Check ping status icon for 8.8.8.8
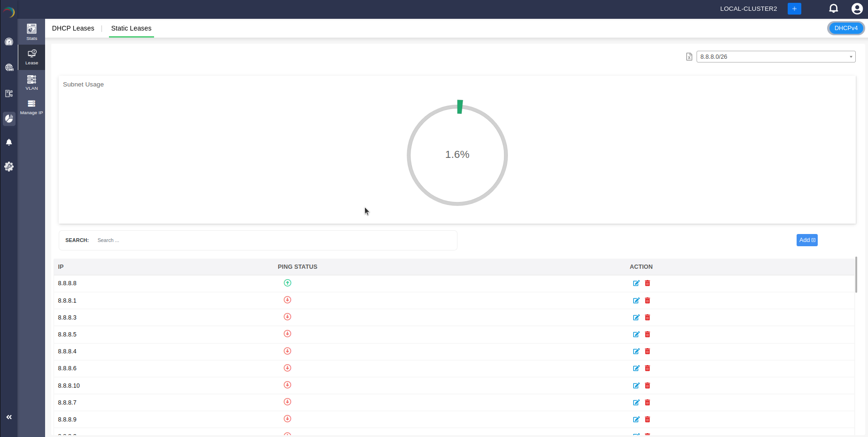 (287, 283)
